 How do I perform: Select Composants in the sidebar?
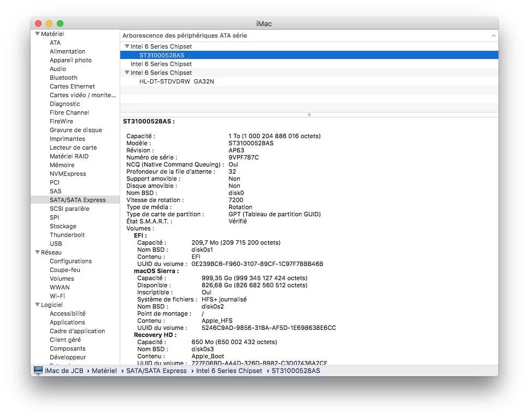(67, 348)
